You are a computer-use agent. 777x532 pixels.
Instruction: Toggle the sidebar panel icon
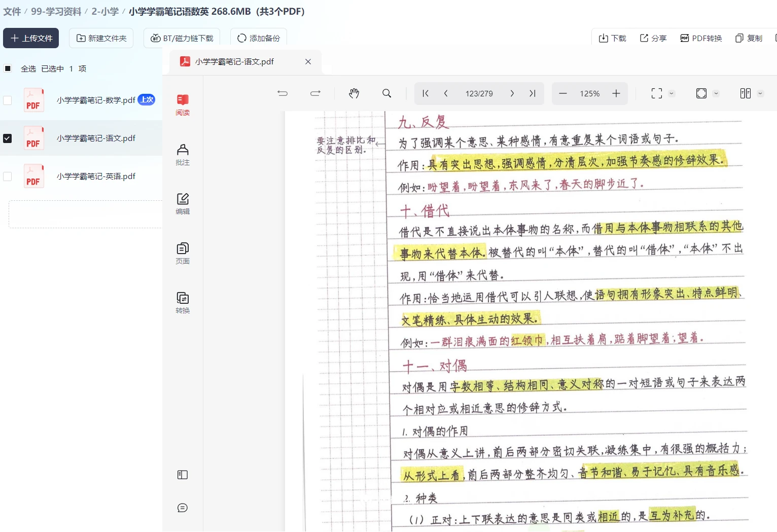[183, 475]
